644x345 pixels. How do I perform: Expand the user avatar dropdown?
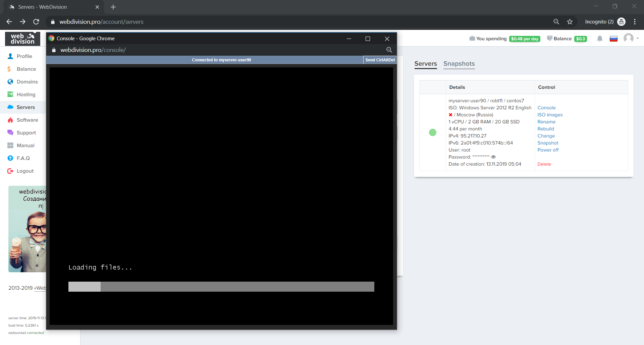(x=631, y=38)
